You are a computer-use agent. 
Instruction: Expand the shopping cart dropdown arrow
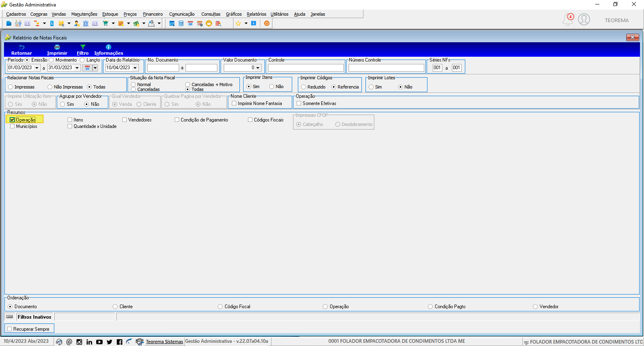coord(113,23)
